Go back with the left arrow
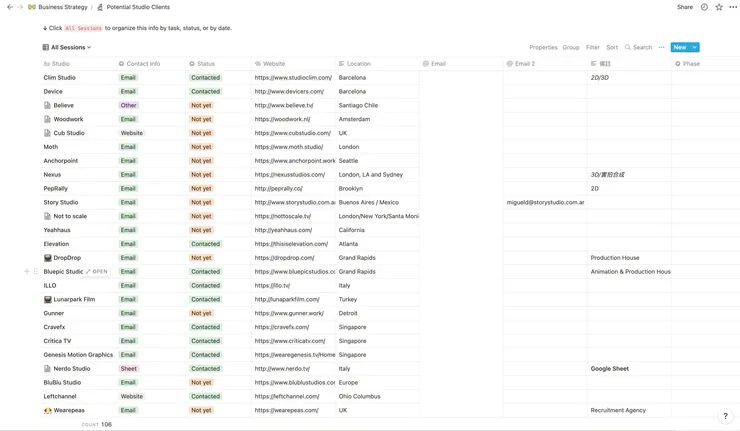This screenshot has height=431, width=740. pyautogui.click(x=10, y=7)
